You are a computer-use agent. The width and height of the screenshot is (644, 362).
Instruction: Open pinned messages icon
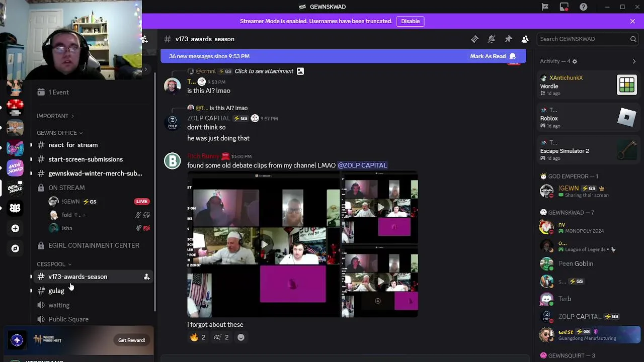508,39
